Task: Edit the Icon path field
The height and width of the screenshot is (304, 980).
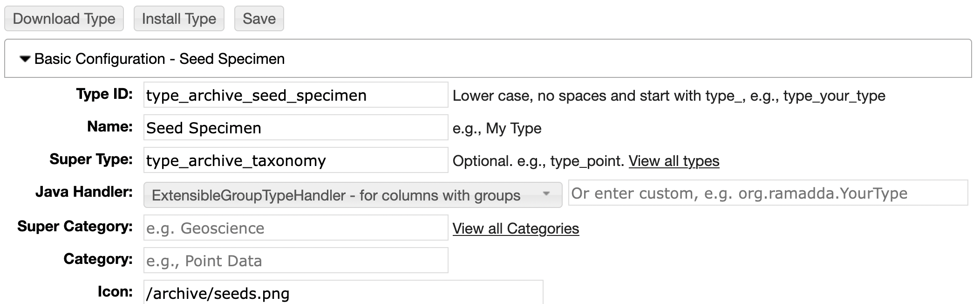Action: pyautogui.click(x=343, y=293)
